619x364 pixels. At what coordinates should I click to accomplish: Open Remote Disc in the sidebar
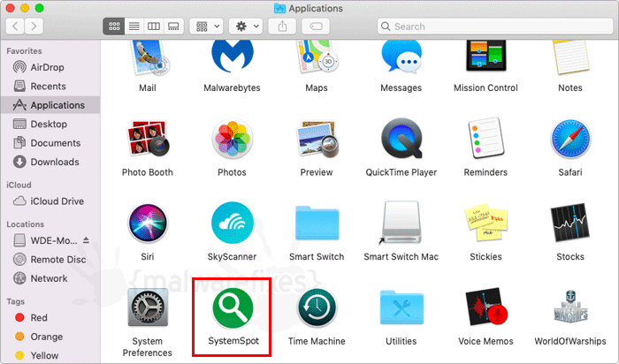pos(50,260)
